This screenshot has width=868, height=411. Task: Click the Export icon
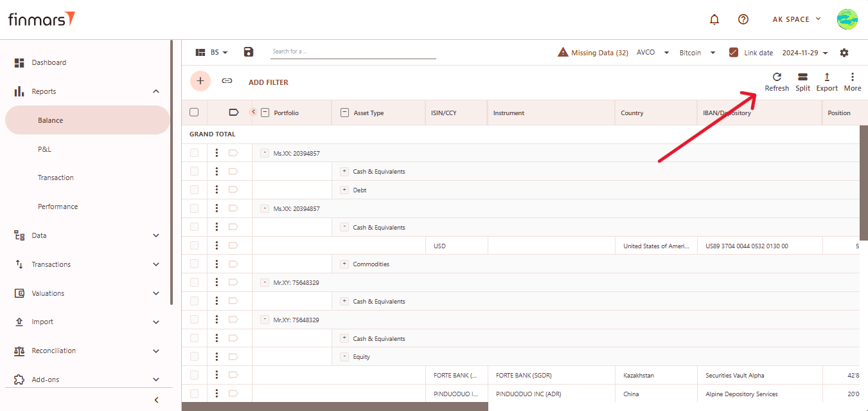(x=827, y=77)
